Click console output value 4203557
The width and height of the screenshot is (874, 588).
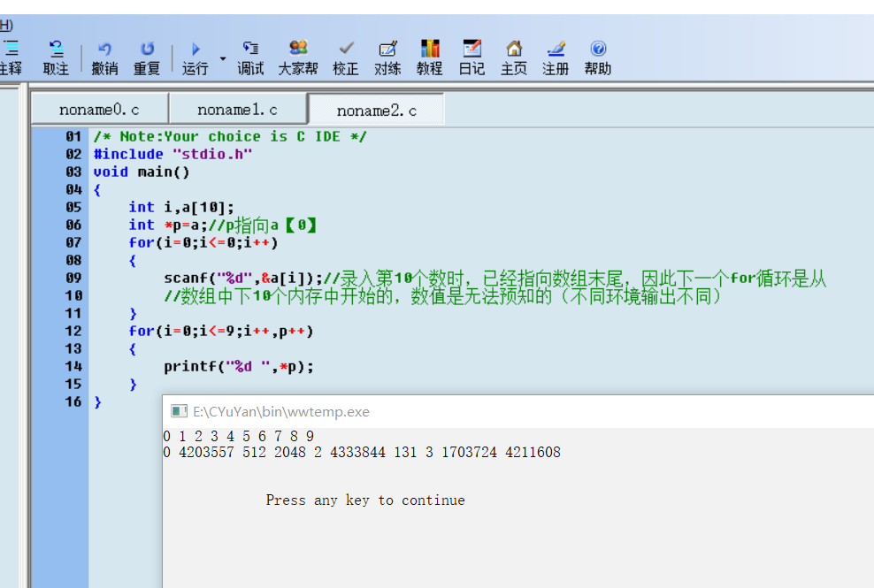point(206,452)
